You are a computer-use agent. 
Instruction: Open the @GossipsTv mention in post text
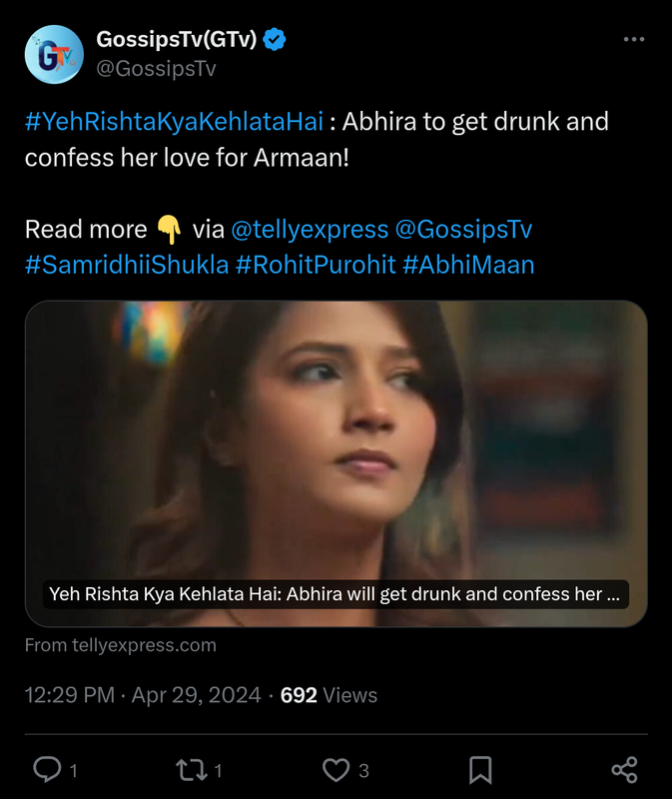[464, 229]
